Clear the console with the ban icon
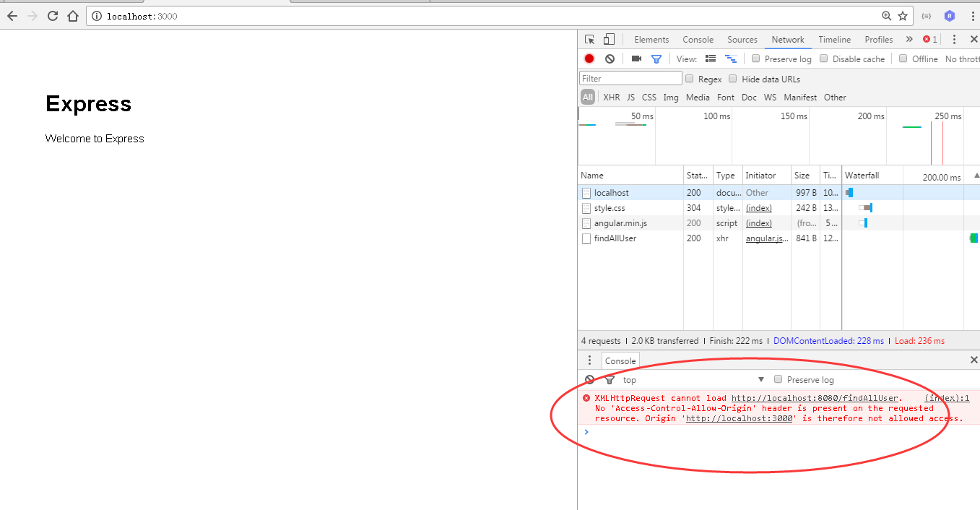 (589, 380)
